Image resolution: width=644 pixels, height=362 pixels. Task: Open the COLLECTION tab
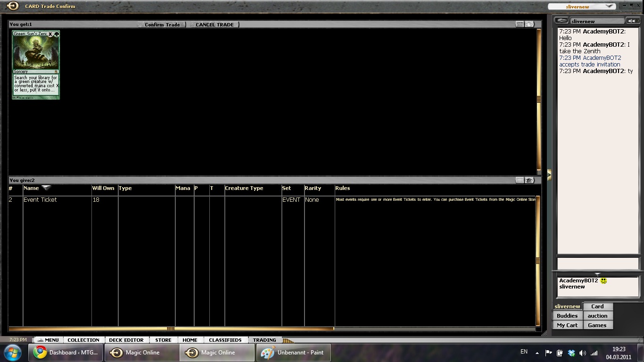tap(83, 340)
